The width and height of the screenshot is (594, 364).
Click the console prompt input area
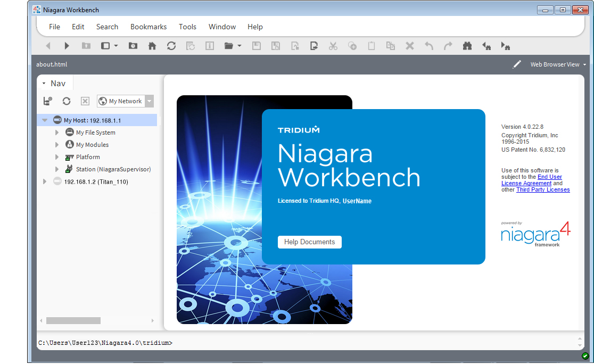(x=307, y=342)
